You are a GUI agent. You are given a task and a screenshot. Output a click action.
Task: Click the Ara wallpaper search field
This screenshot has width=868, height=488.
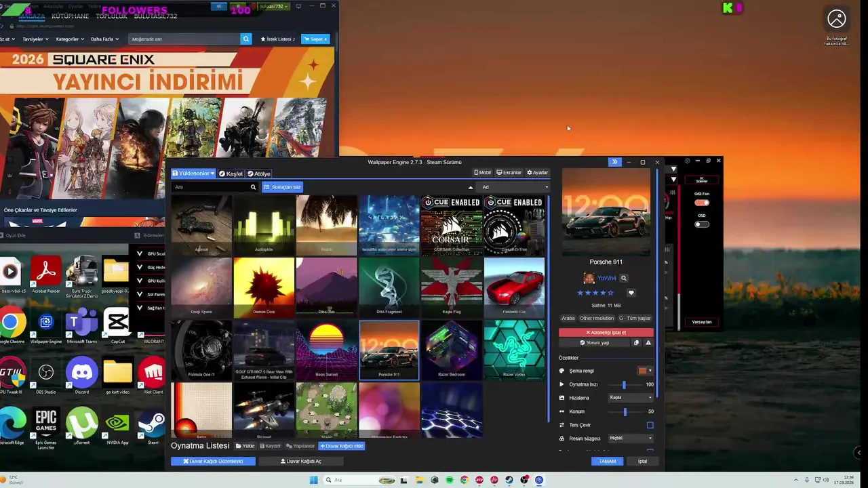210,187
